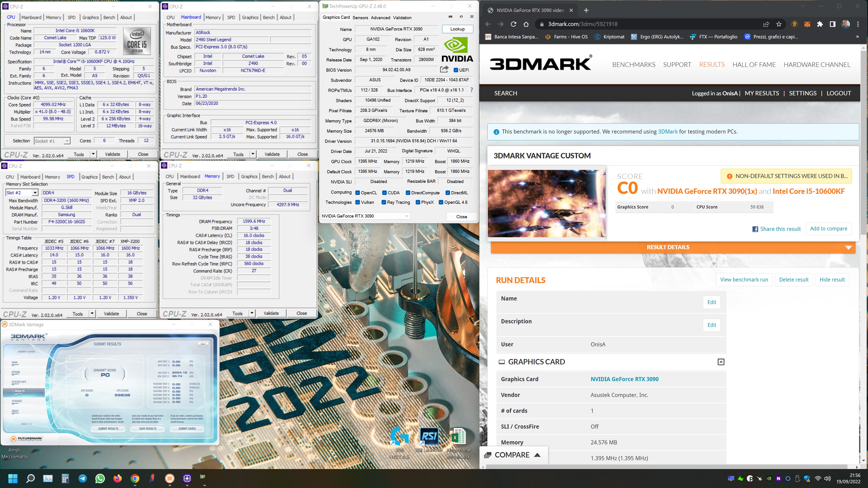The image size is (868, 488).
Task: Toggle the DirectML checkbox
Action: [448, 193]
